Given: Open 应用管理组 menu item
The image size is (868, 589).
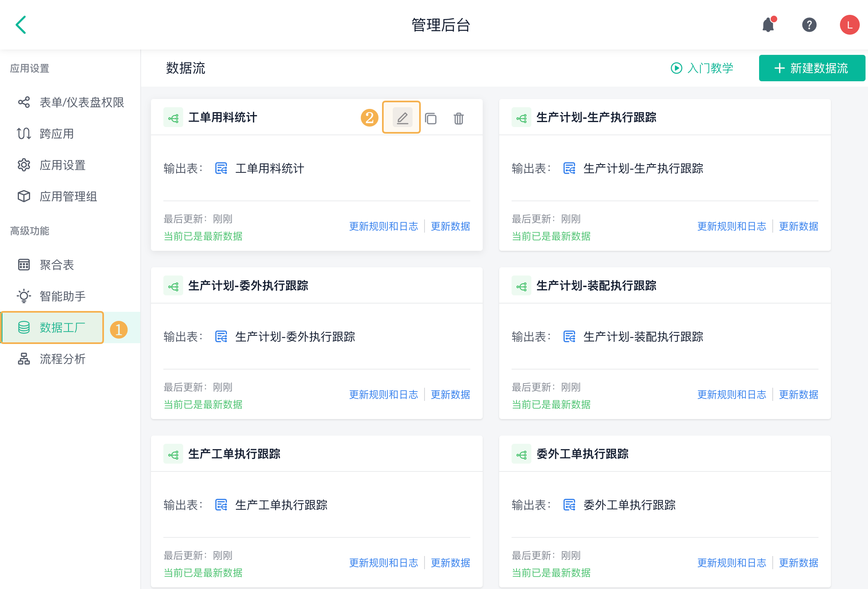Looking at the screenshot, I should 68,196.
